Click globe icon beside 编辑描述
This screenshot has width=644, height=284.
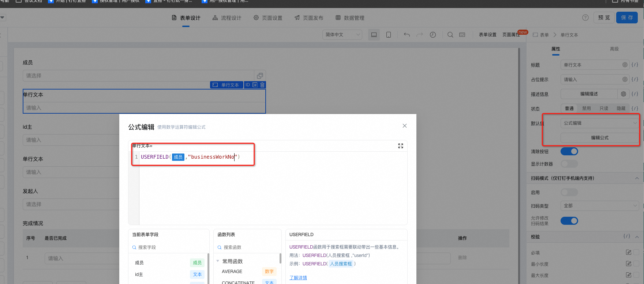click(624, 94)
